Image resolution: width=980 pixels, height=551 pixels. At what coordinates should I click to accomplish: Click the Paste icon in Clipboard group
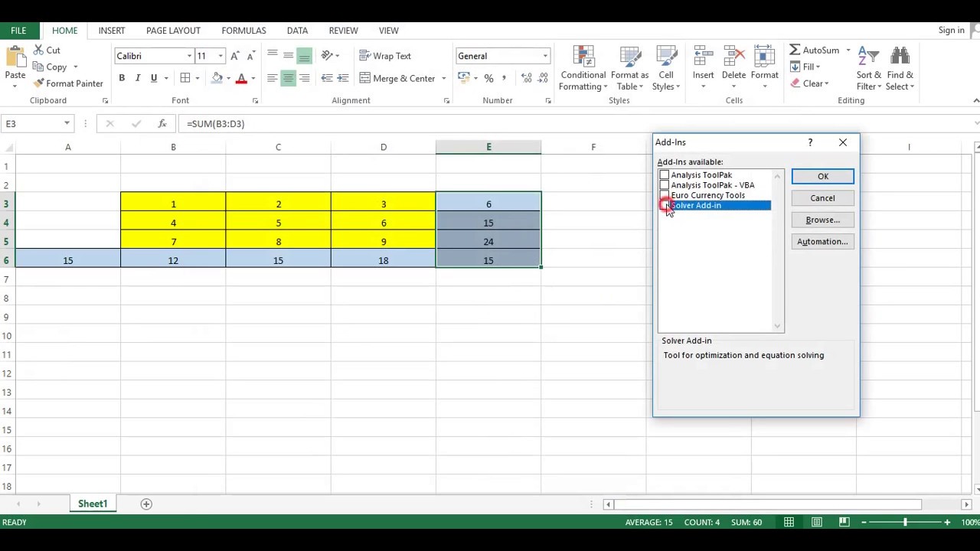pyautogui.click(x=15, y=58)
